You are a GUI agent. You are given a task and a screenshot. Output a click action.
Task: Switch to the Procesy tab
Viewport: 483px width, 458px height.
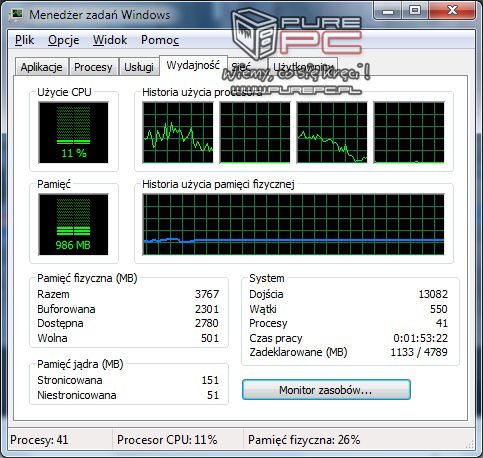click(93, 67)
